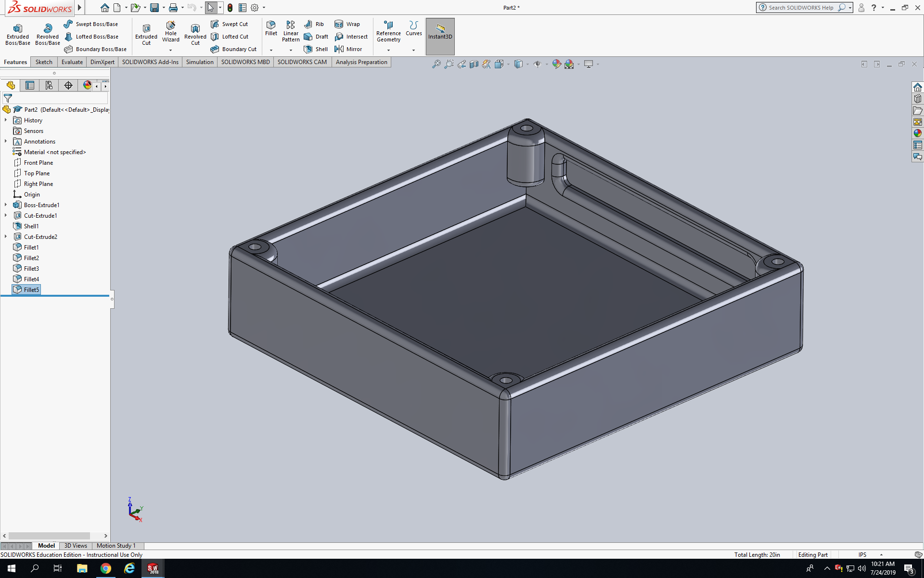
Task: Click the Hole Wizard icon
Action: pos(171,32)
